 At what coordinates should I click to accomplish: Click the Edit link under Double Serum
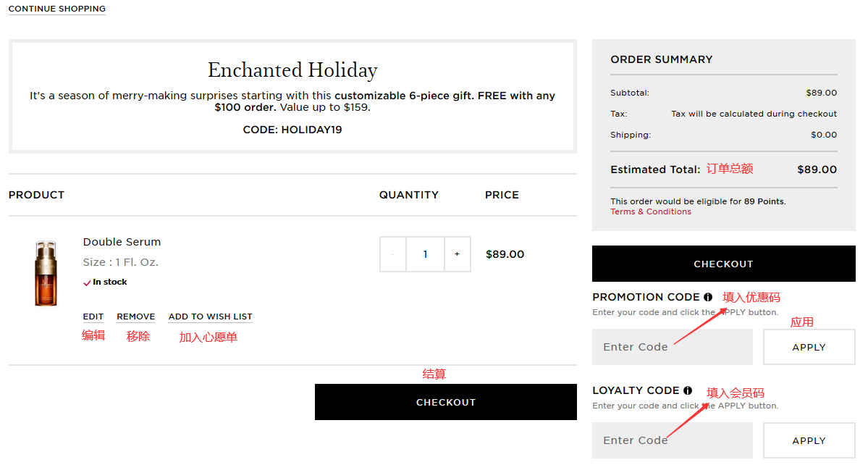point(93,317)
